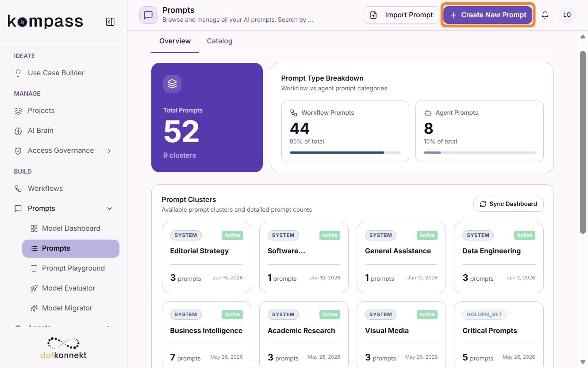Click Active badge on Editorial Strategy card

coord(232,235)
